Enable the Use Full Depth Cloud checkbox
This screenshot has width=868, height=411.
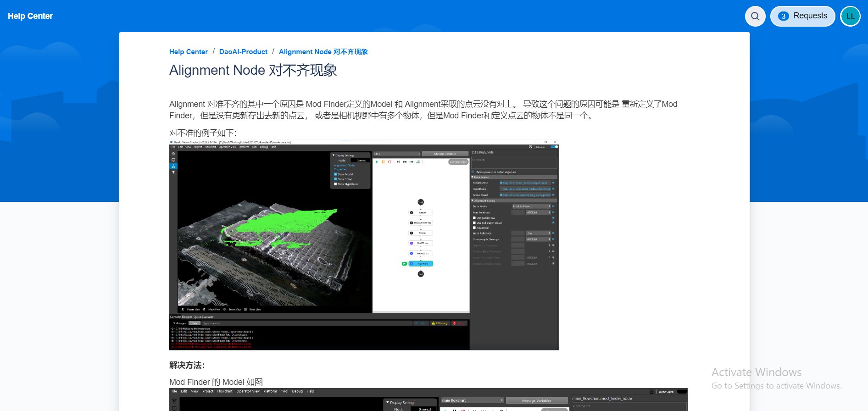(474, 223)
